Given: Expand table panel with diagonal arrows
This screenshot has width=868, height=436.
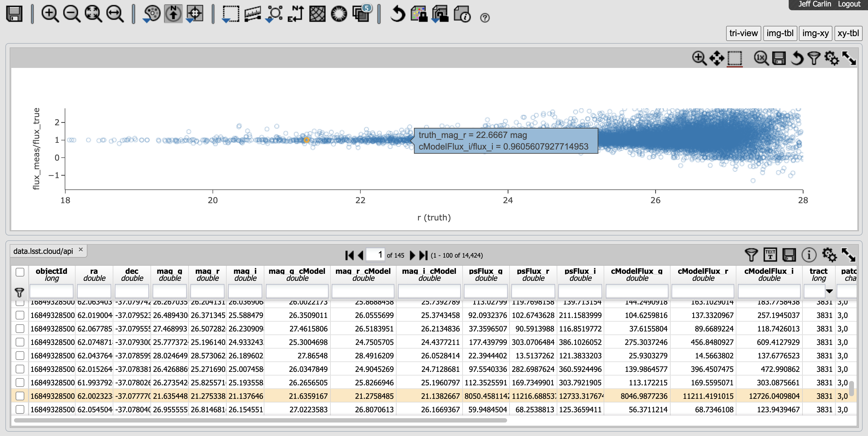Looking at the screenshot, I should pos(848,255).
